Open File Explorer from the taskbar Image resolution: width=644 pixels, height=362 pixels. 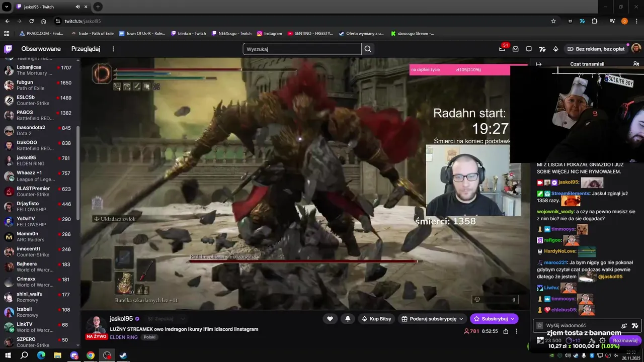coord(57,355)
